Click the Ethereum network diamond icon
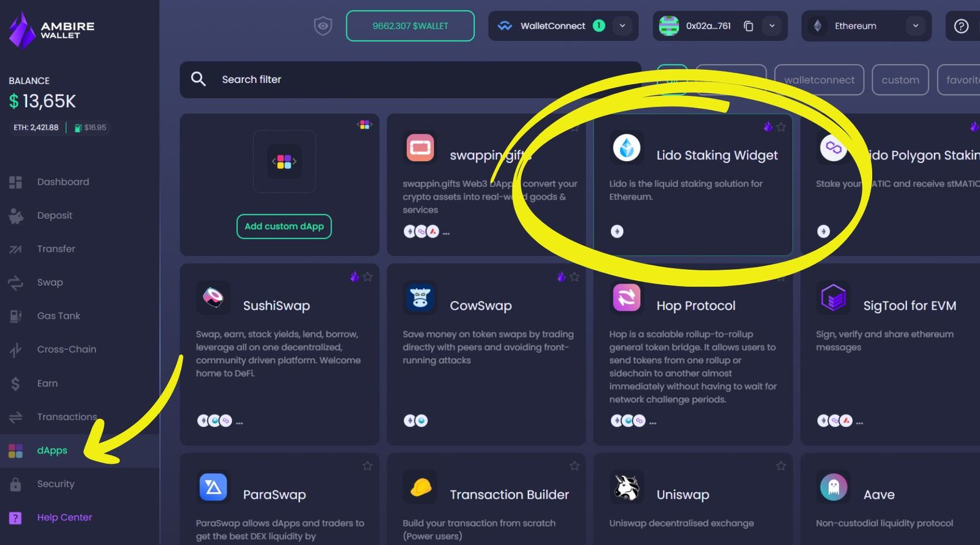Viewport: 980px width, 545px height. coord(818,26)
